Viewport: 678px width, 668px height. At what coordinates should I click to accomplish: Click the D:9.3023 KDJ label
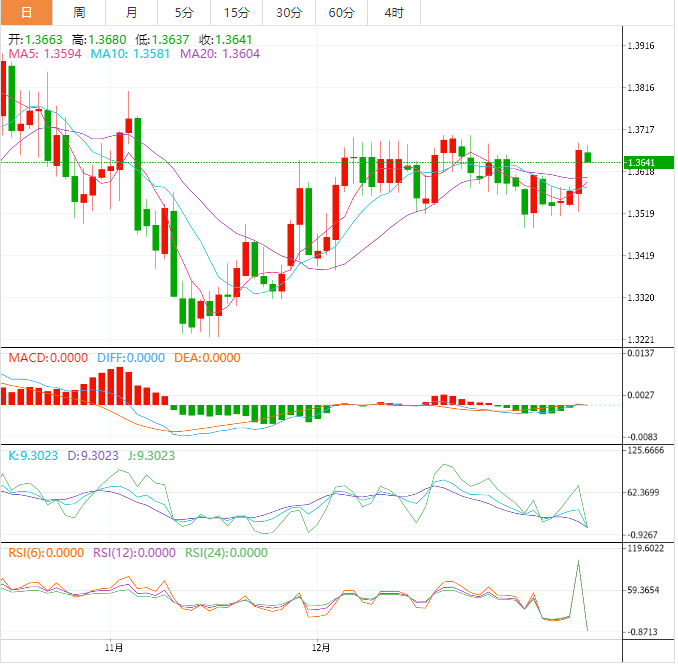[93, 456]
